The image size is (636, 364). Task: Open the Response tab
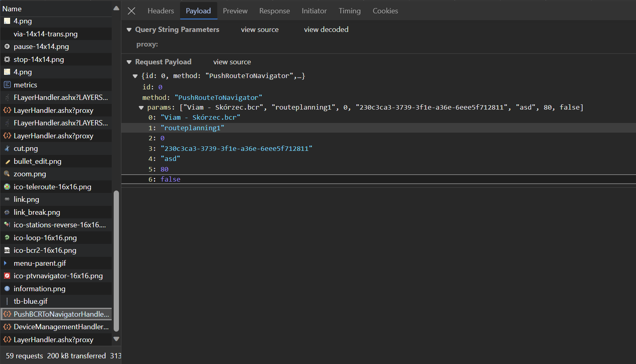pyautogui.click(x=274, y=11)
